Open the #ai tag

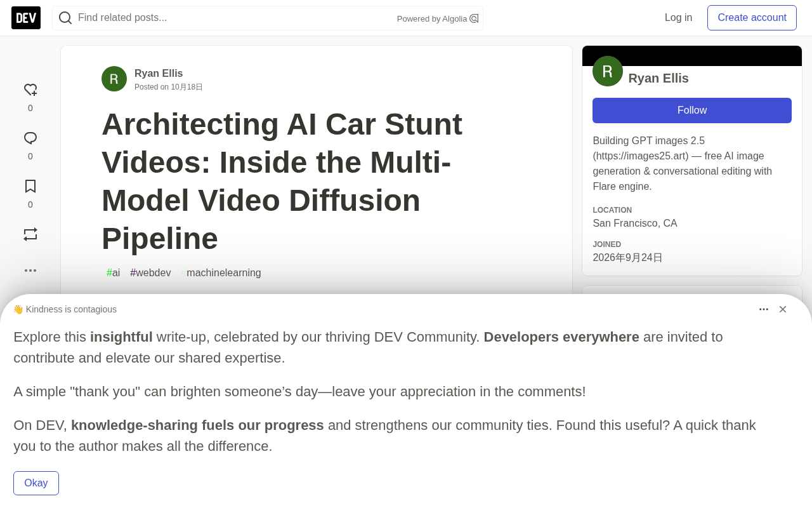(113, 273)
